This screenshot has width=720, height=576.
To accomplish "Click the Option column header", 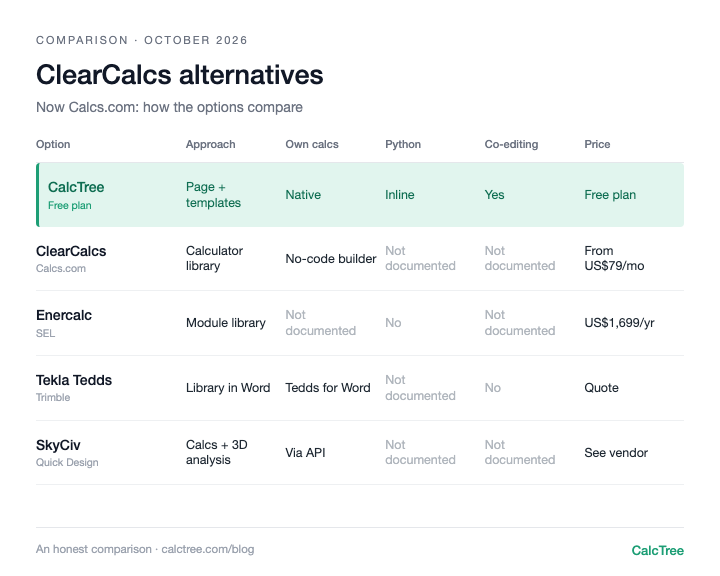I will 53,144.
